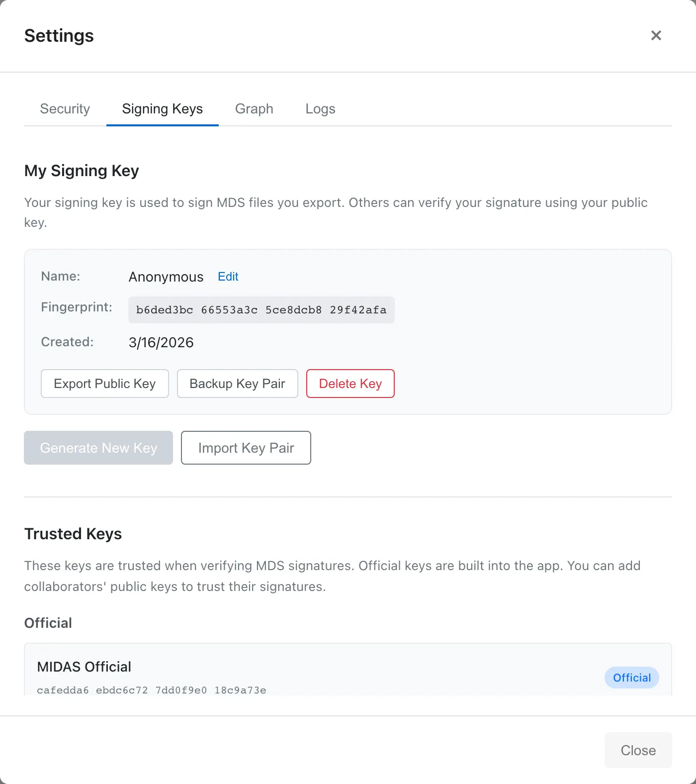The height and width of the screenshot is (784, 696).
Task: Click the Backup Key Pair button
Action: pyautogui.click(x=237, y=384)
